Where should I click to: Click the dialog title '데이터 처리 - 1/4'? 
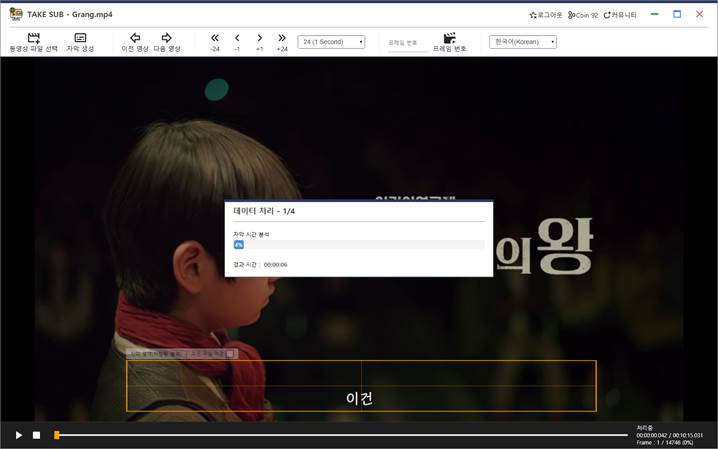[x=264, y=211]
